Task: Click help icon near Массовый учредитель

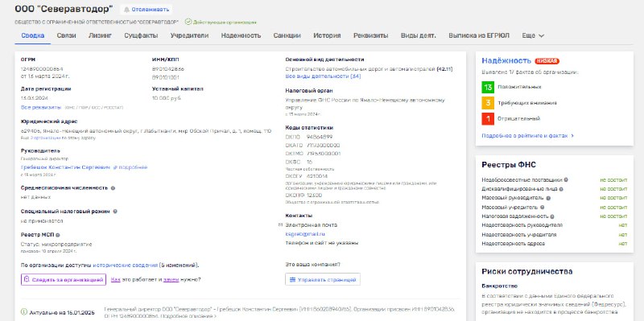Action: [x=542, y=208]
